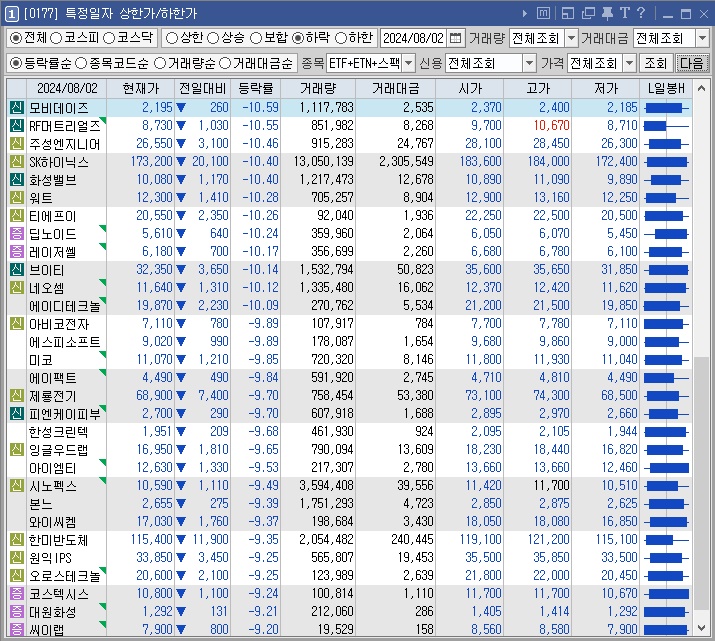This screenshot has height=641, width=715.
Task: Click the 증 badge icon beside 레이저쎌
Action: [x=17, y=252]
